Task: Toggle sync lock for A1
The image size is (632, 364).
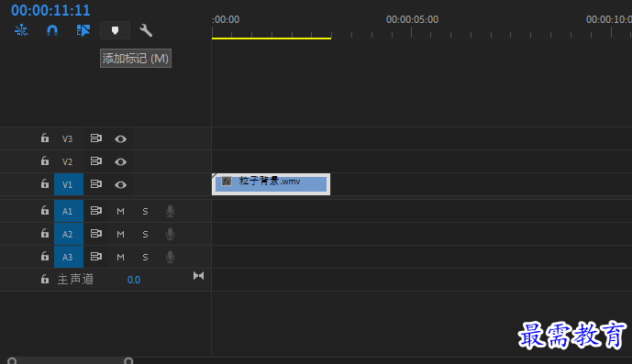Action: click(x=96, y=210)
